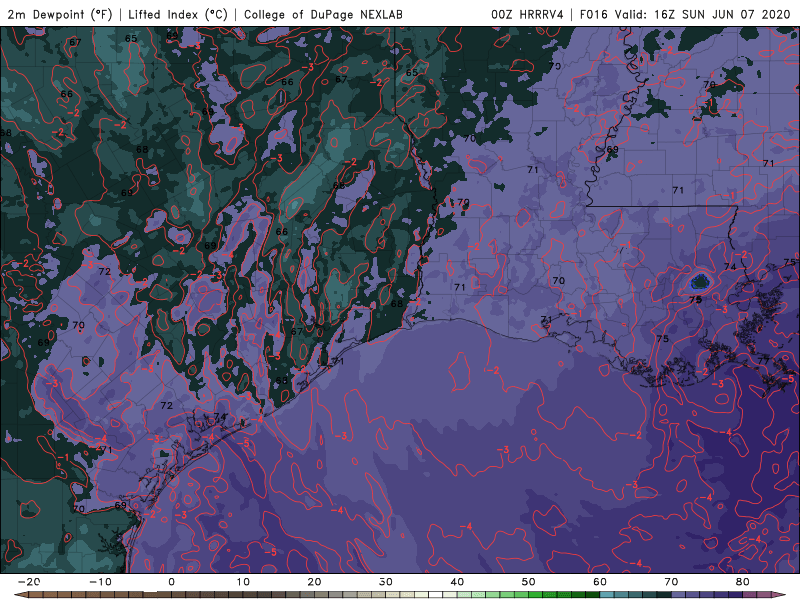Image resolution: width=800 pixels, height=600 pixels.
Task: Click the blue-ringed dark dewpoint spot on the map
Action: pos(699,282)
